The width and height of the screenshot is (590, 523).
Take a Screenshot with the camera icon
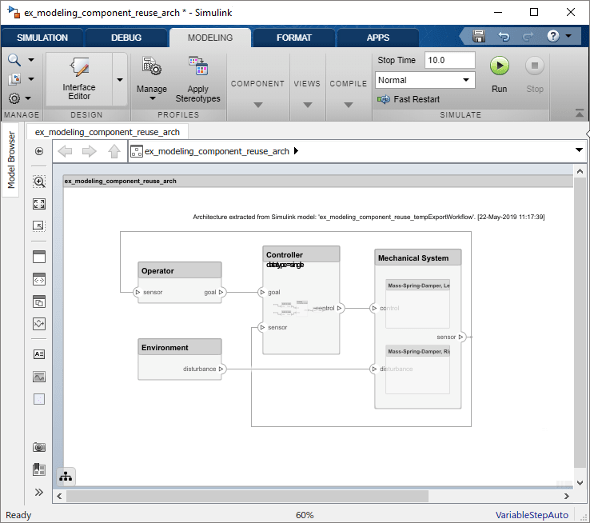(x=39, y=447)
